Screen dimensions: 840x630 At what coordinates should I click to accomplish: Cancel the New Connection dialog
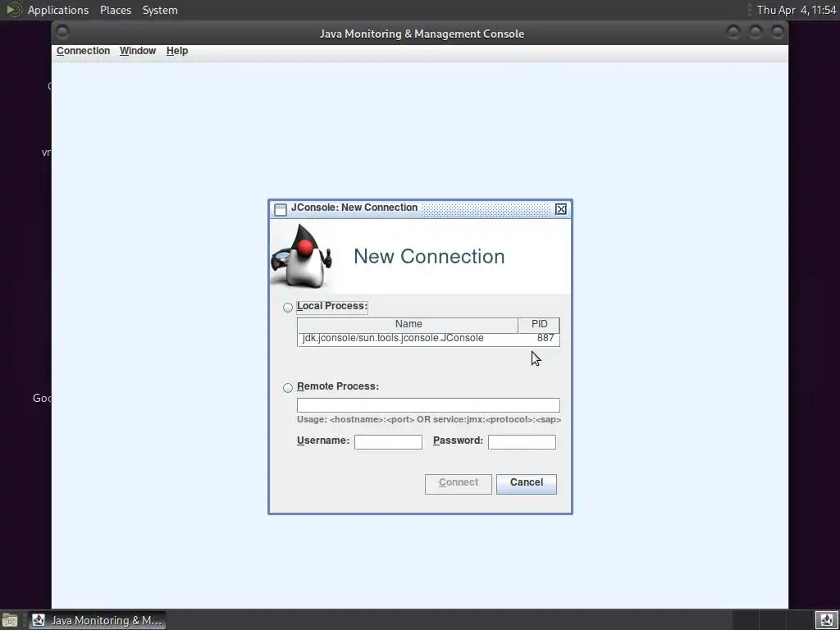point(526,484)
